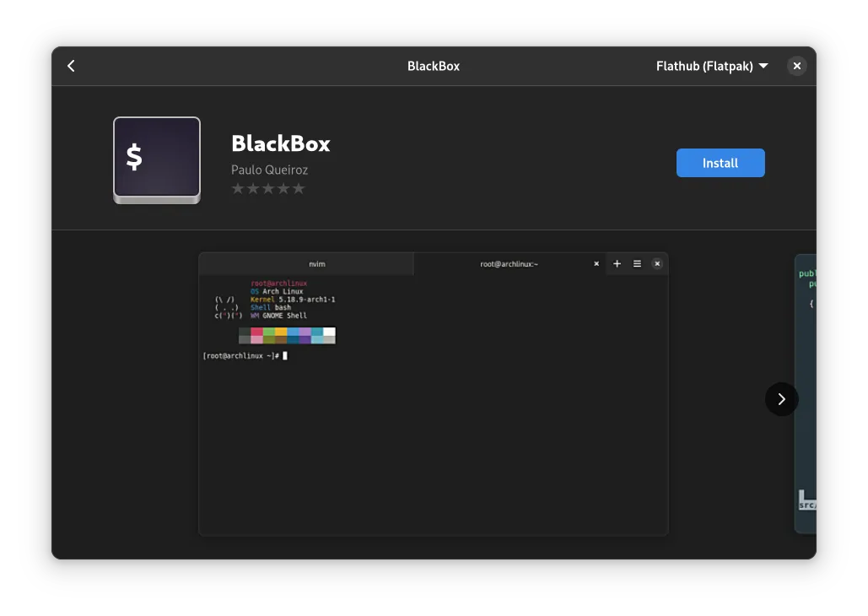The image size is (868, 616).
Task: Advance screenshots with the right chevron
Action: pyautogui.click(x=781, y=399)
